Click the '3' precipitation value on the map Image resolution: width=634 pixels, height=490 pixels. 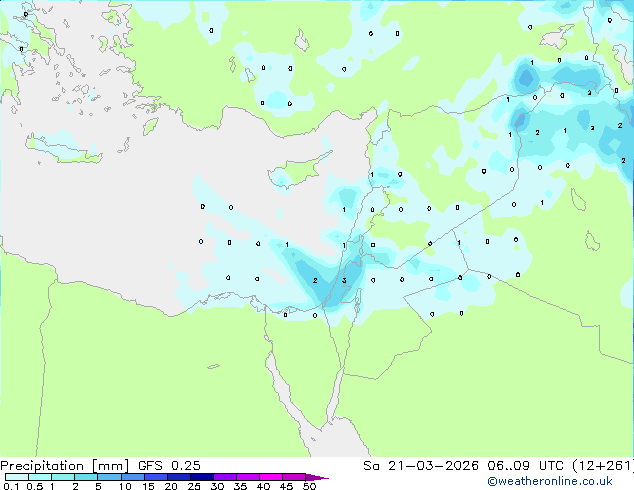(344, 281)
